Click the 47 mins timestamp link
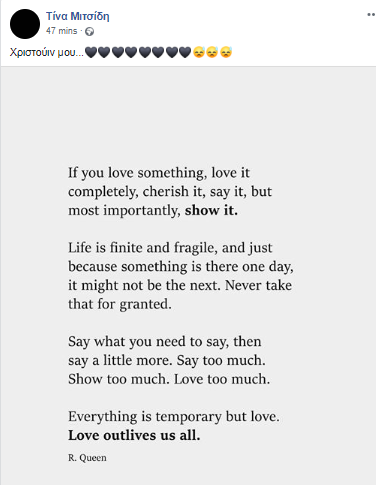 point(62,31)
